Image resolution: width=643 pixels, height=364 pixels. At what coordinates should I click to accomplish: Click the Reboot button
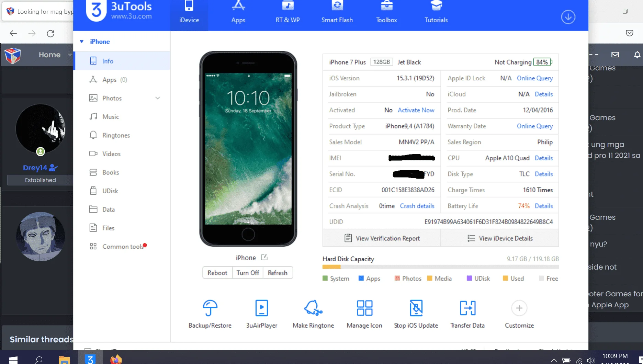coord(217,273)
